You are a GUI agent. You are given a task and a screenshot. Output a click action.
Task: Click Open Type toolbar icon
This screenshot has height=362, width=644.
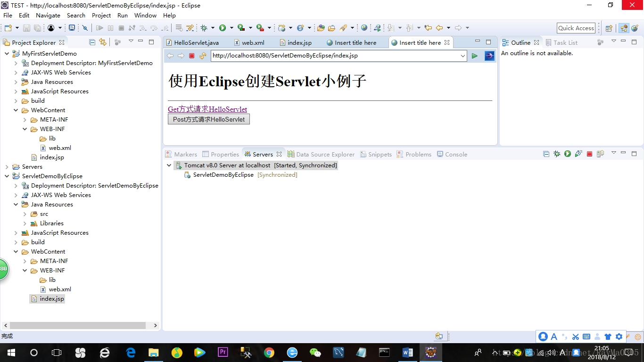(321, 28)
